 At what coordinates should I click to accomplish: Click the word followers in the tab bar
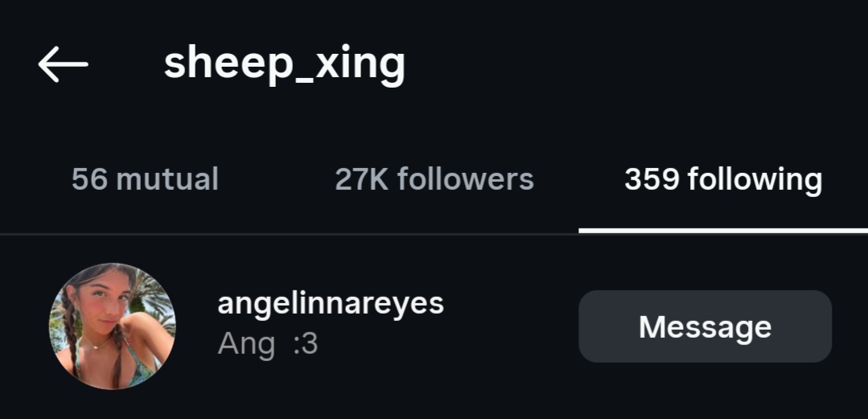[466, 179]
